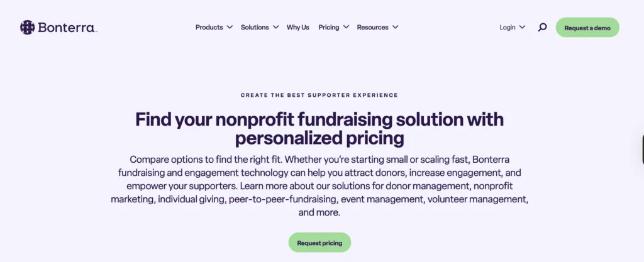
Task: Open the dark side tab at right edge
Action: pyautogui.click(x=641, y=149)
